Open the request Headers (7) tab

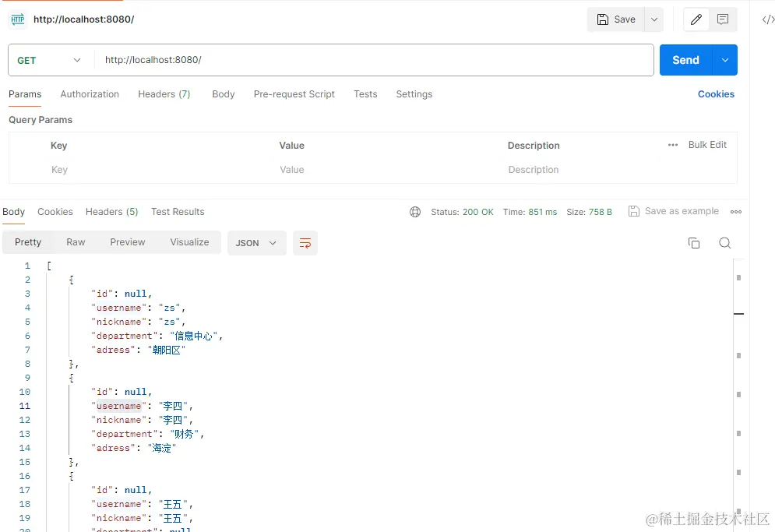pos(164,94)
